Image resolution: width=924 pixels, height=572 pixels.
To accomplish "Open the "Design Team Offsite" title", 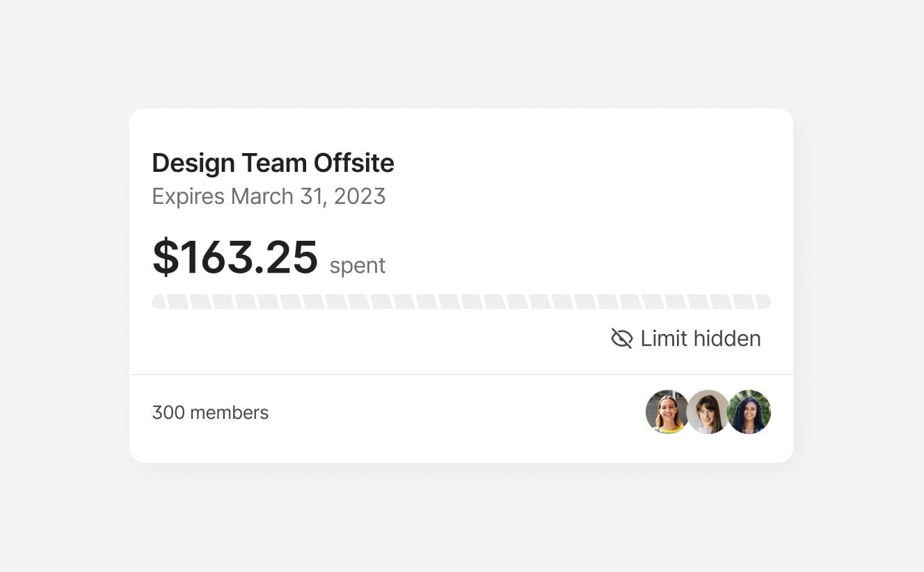I will [x=273, y=164].
